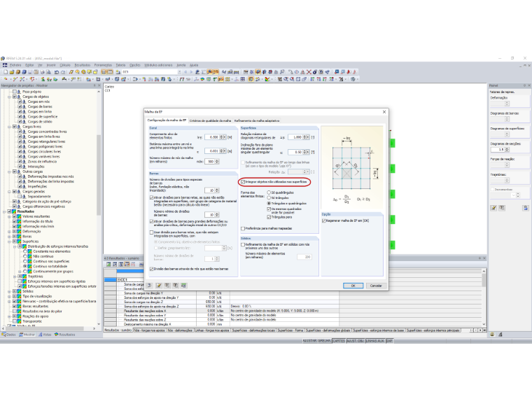Switch to Refinamento de malha adaptativa tab
The width and height of the screenshot is (532, 399).
point(257,120)
